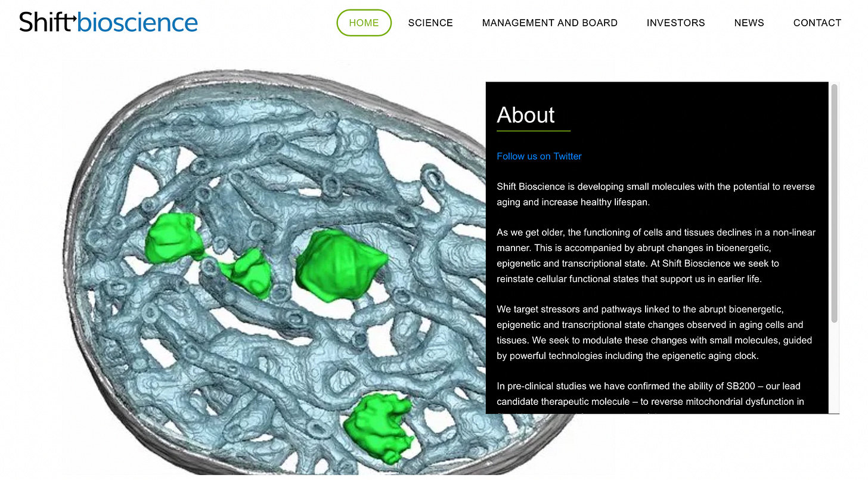This screenshot has height=480, width=868.
Task: Click paragraph starting 'We target stressors'
Action: pyautogui.click(x=654, y=333)
